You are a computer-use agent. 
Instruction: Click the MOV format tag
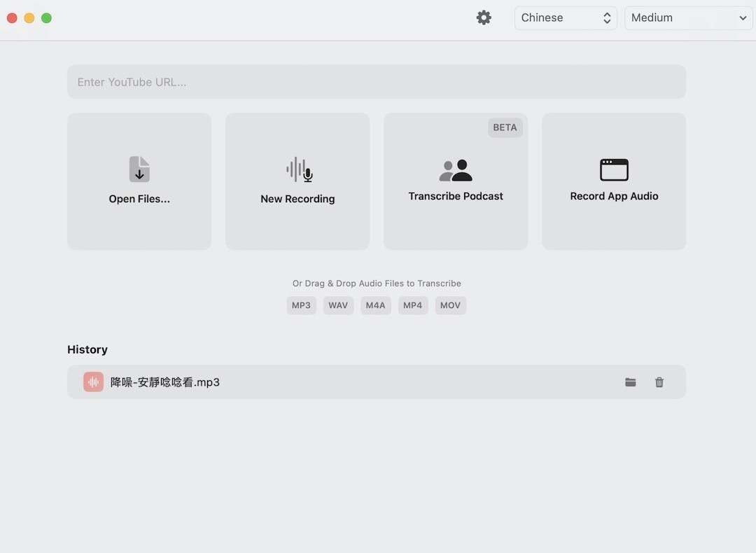(450, 305)
